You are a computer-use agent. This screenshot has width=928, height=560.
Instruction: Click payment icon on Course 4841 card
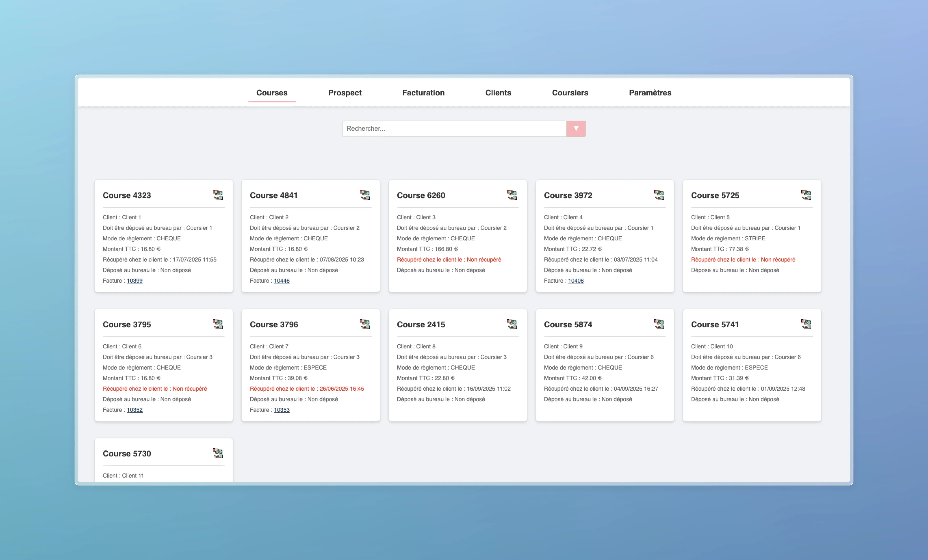[365, 195]
